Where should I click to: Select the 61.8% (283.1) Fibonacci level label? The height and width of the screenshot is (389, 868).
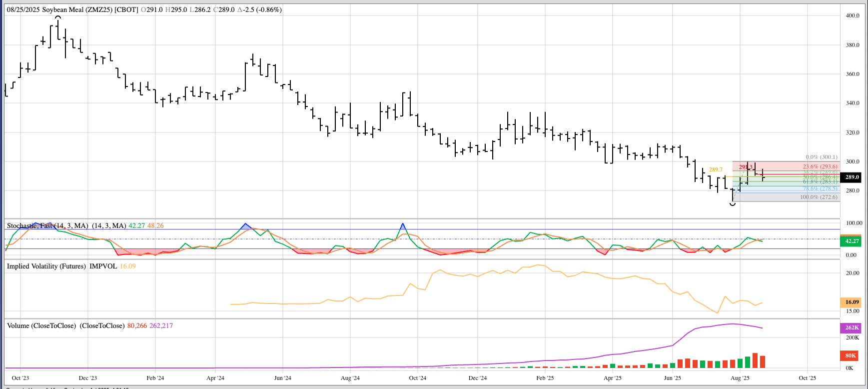820,181
